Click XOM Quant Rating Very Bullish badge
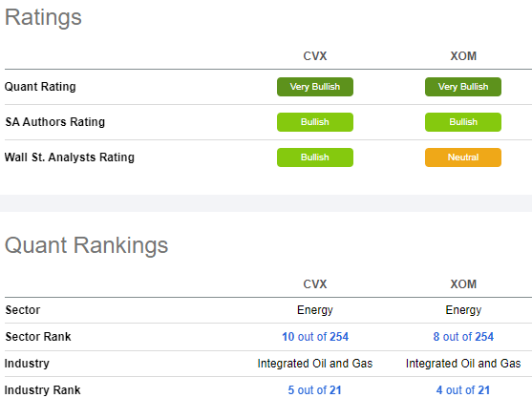 tap(463, 87)
